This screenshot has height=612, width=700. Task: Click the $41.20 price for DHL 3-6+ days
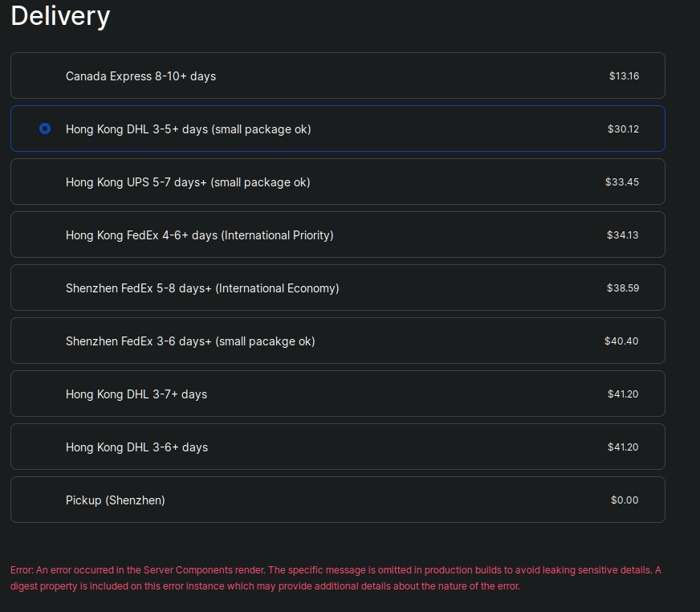(623, 447)
